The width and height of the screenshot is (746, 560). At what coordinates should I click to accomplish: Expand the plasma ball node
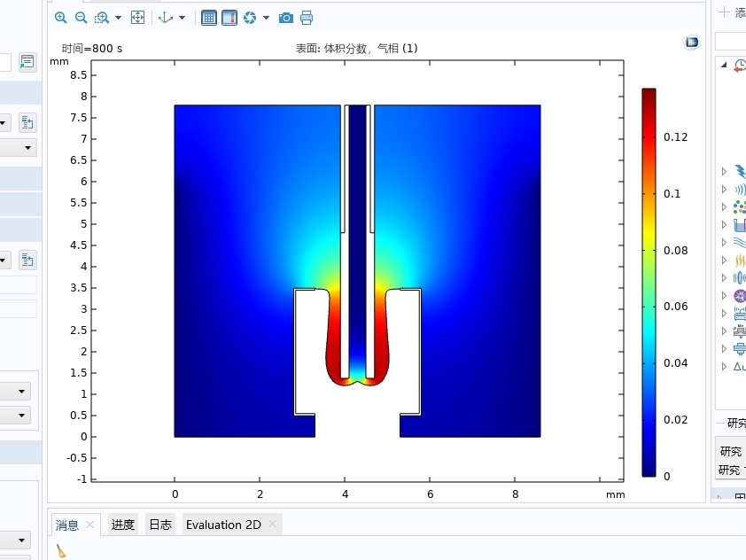pos(724,295)
